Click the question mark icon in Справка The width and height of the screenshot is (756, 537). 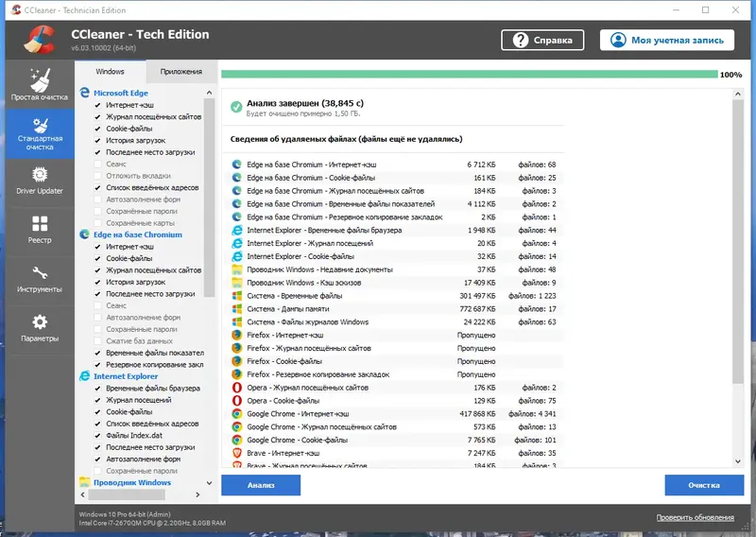click(x=521, y=40)
